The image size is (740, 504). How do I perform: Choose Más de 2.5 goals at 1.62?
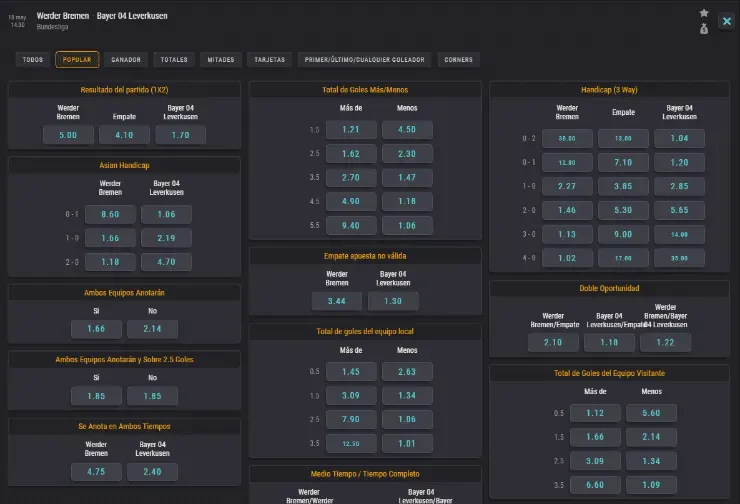(350, 155)
